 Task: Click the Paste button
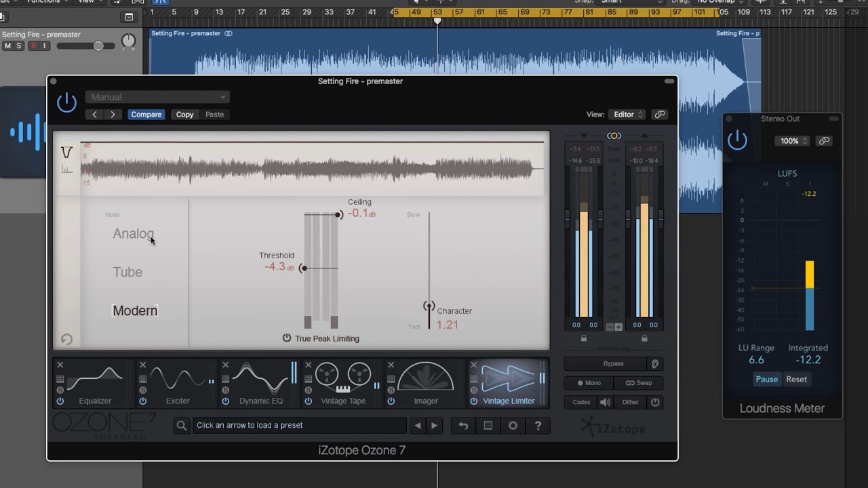(x=214, y=115)
